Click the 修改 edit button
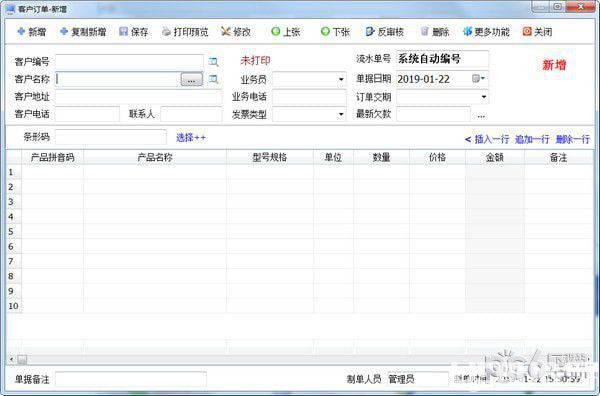 [236, 32]
